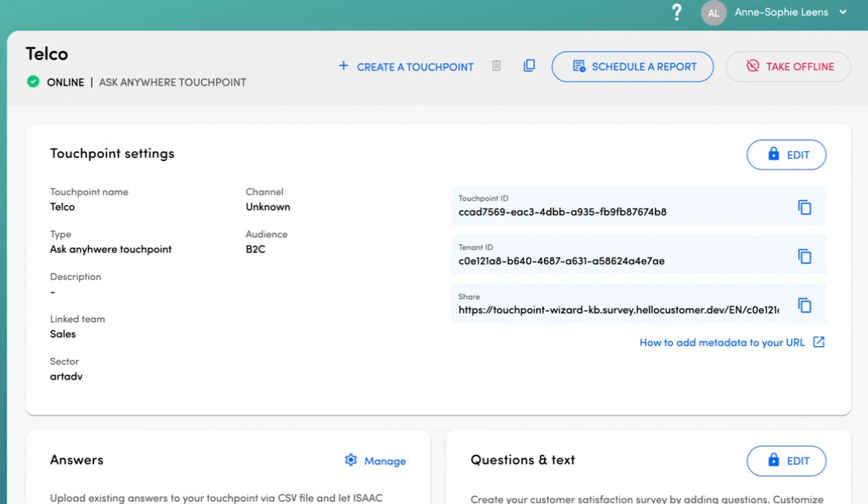868x504 pixels.
Task: Select the Share URL text field
Action: click(x=619, y=310)
